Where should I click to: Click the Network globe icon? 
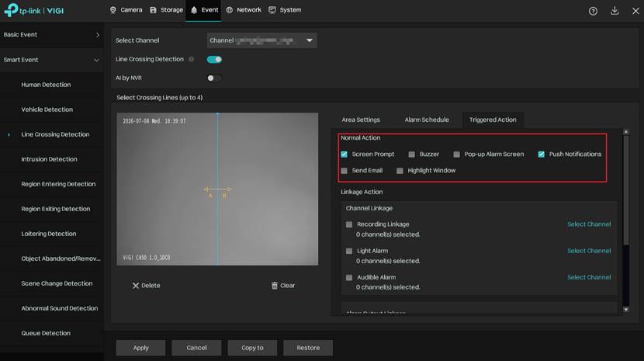click(229, 10)
